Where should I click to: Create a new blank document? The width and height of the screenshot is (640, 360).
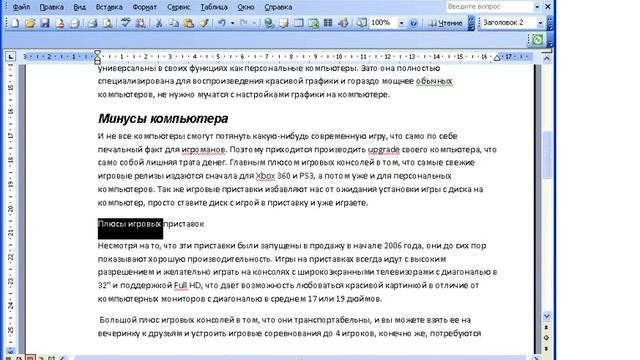pyautogui.click(x=15, y=23)
